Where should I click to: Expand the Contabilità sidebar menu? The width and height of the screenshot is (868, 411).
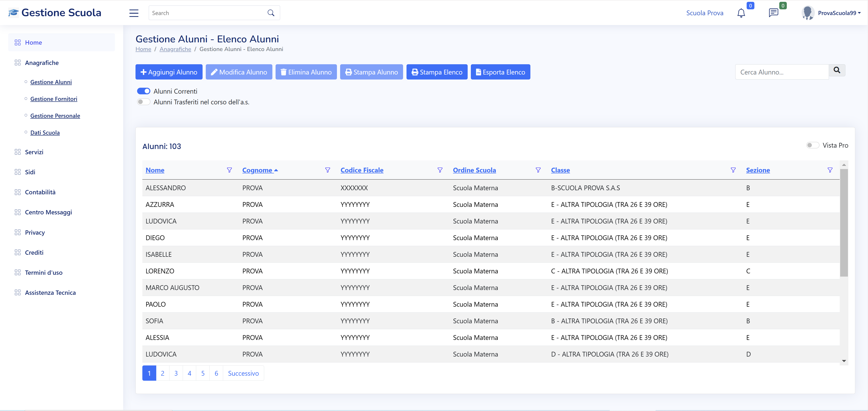[40, 192]
